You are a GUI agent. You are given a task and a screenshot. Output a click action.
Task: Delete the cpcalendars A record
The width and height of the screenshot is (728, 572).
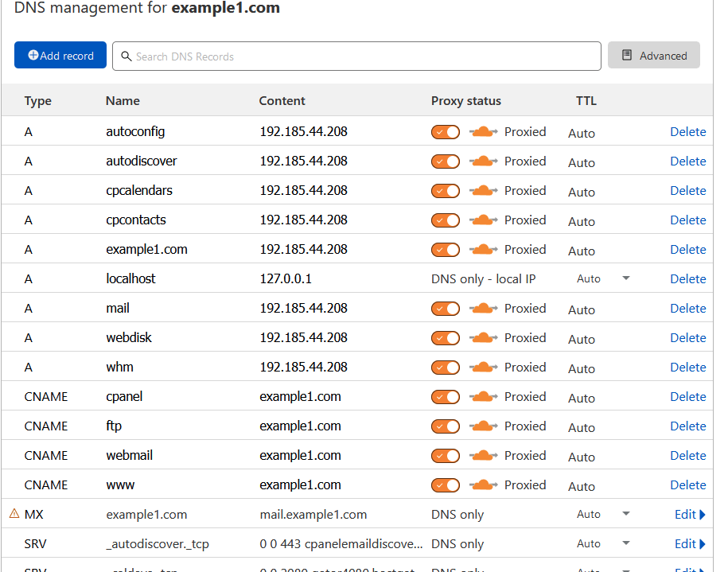point(687,191)
